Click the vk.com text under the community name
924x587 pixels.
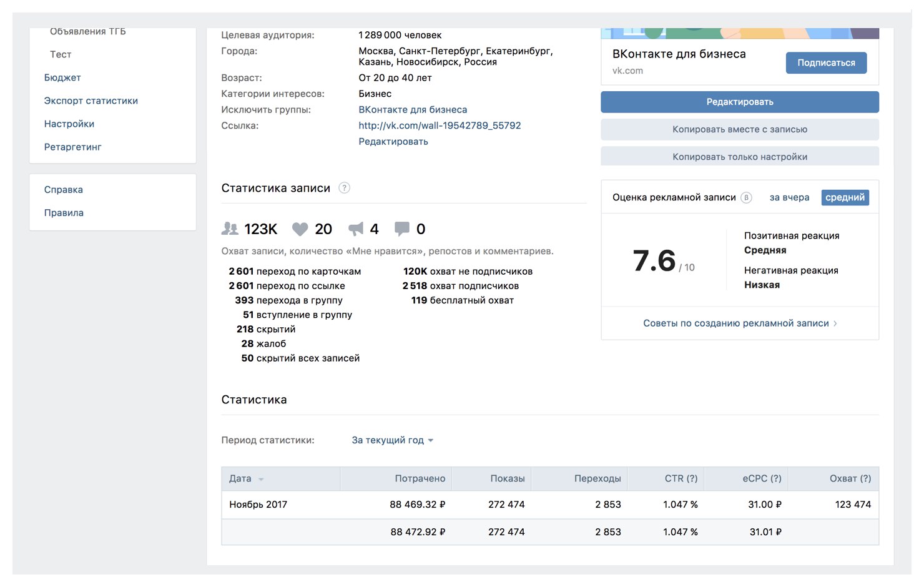[x=627, y=71]
